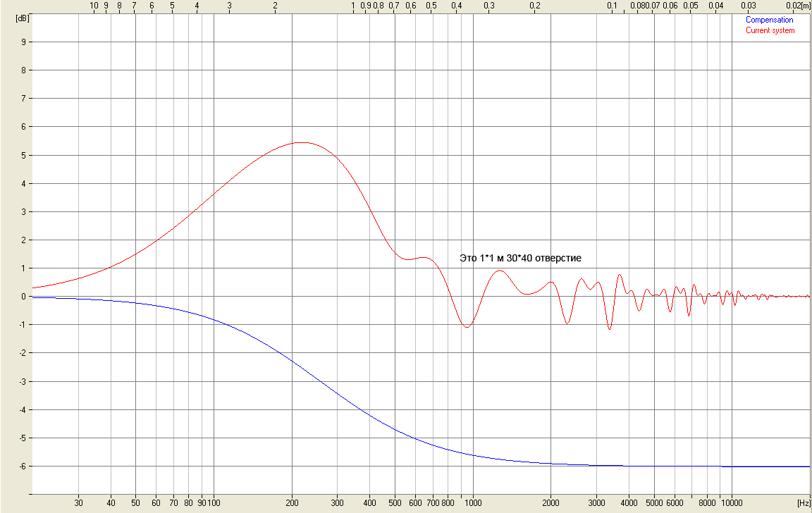Click the blue curve where it crosses 200 Hz

coord(292,361)
